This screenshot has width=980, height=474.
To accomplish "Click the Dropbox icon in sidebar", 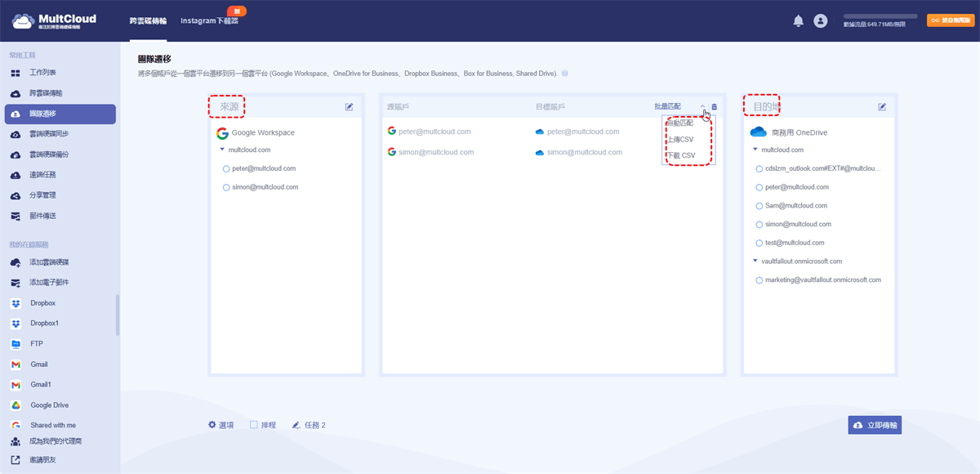I will coord(15,303).
